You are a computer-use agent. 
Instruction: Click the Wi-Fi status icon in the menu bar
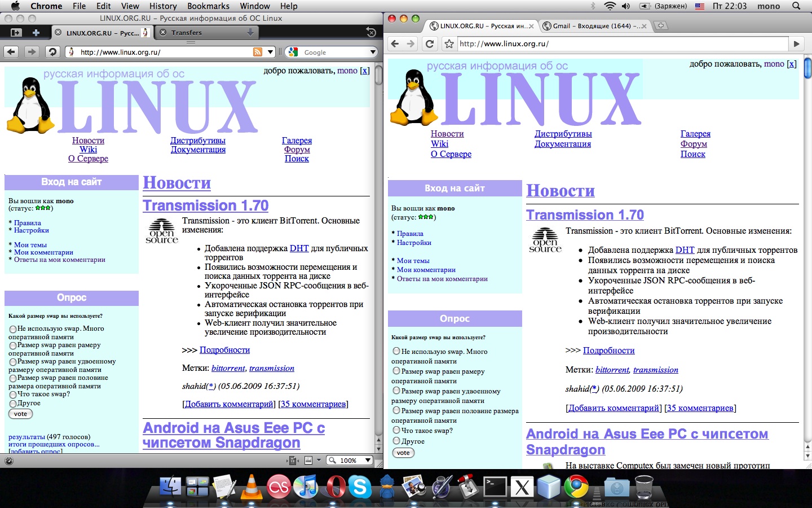[x=610, y=6]
